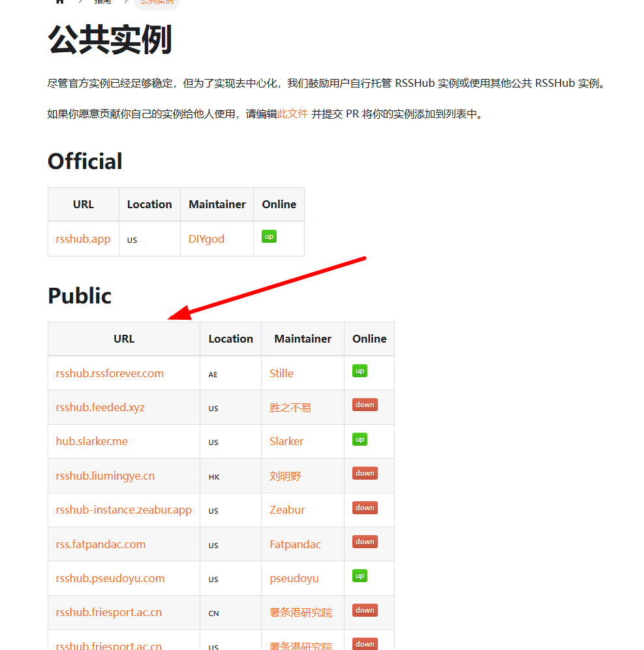644x650 pixels.
Task: Open maintainer Stille's link
Action: (x=281, y=373)
